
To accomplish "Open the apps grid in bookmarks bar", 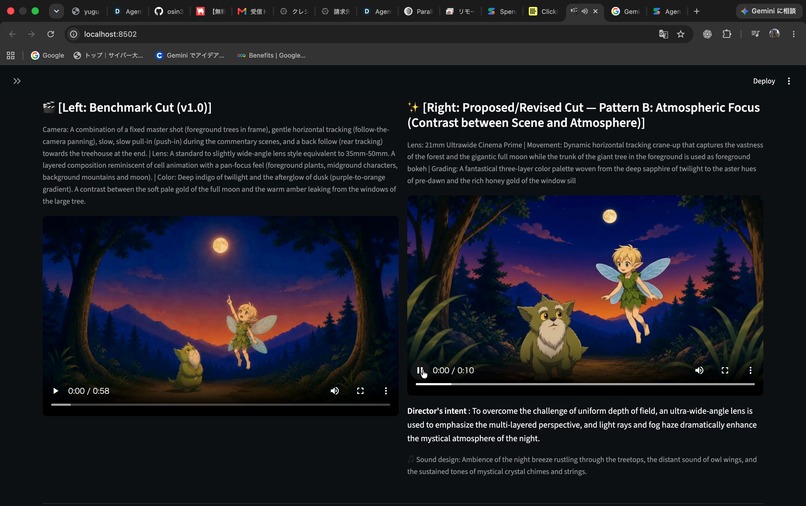I will [11, 55].
